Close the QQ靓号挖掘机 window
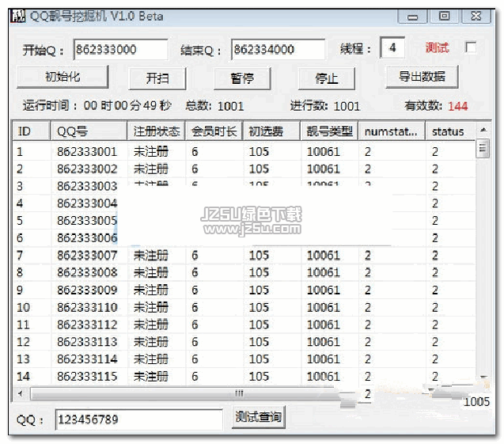This screenshot has height=444, width=504. pos(476,16)
